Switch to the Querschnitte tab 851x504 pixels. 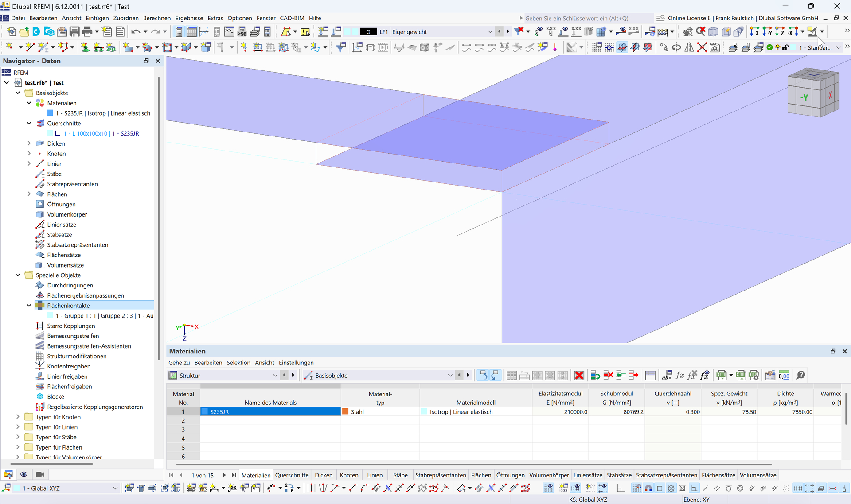(x=292, y=475)
